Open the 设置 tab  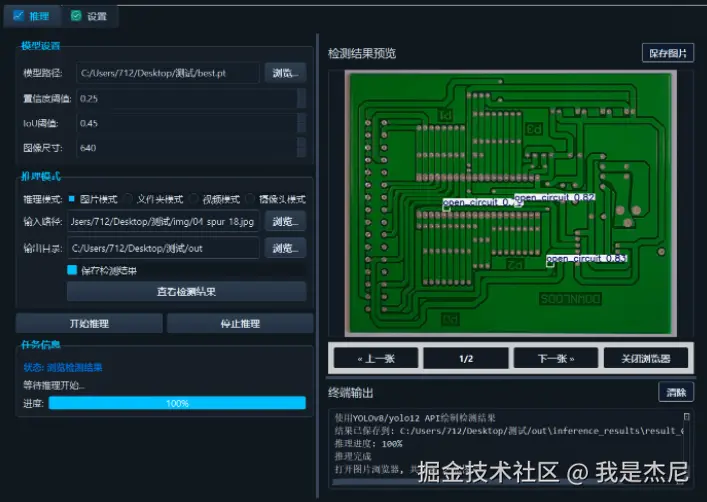click(x=89, y=16)
